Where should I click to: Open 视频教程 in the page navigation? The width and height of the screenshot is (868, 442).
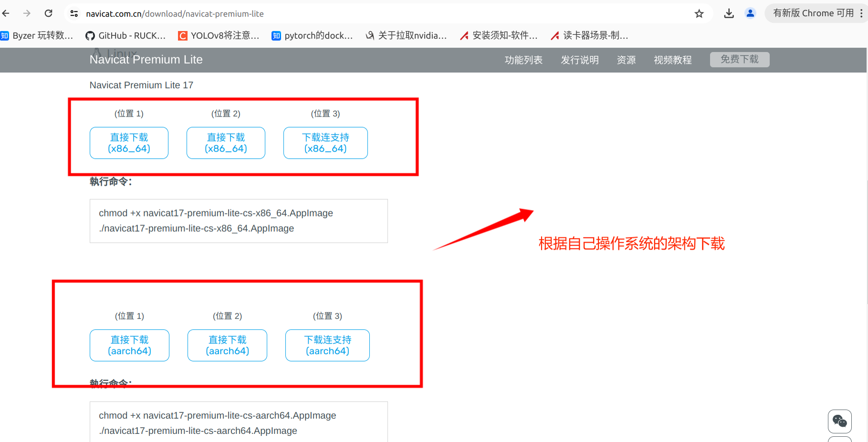(673, 60)
